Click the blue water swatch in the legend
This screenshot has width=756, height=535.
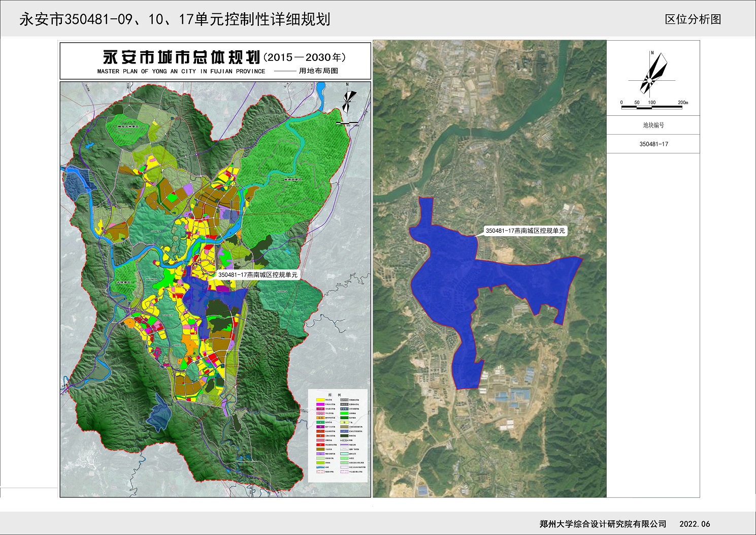pos(320,467)
